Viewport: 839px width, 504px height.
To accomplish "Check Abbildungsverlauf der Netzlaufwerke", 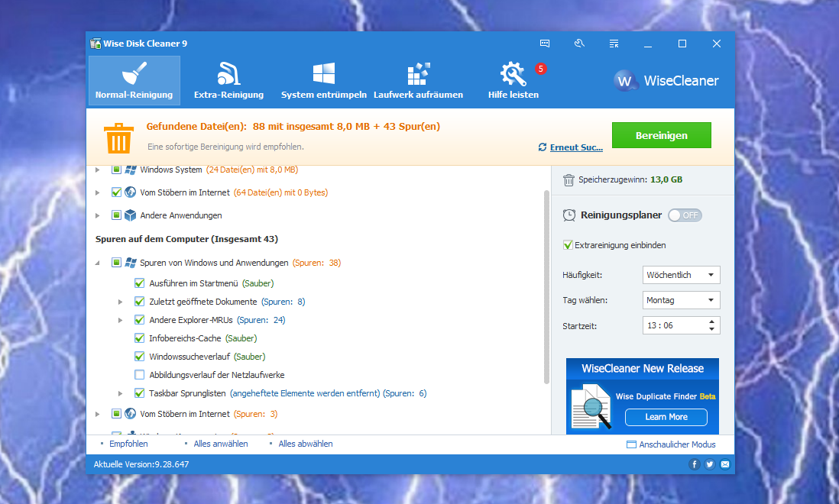I will click(x=140, y=375).
